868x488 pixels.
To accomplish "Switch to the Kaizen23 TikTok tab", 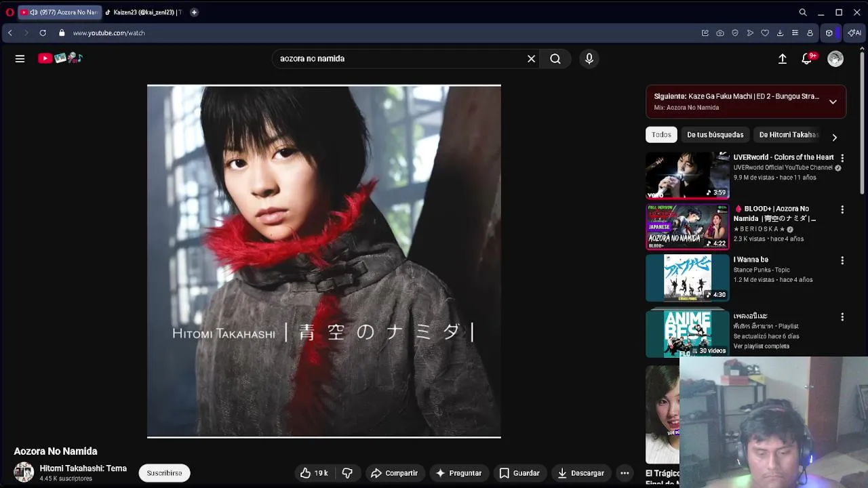I will pyautogui.click(x=142, y=12).
